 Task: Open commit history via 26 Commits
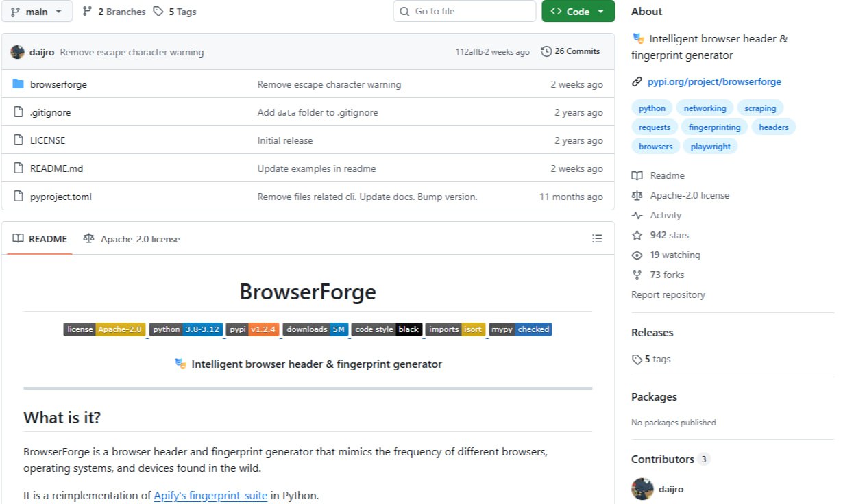(x=570, y=51)
